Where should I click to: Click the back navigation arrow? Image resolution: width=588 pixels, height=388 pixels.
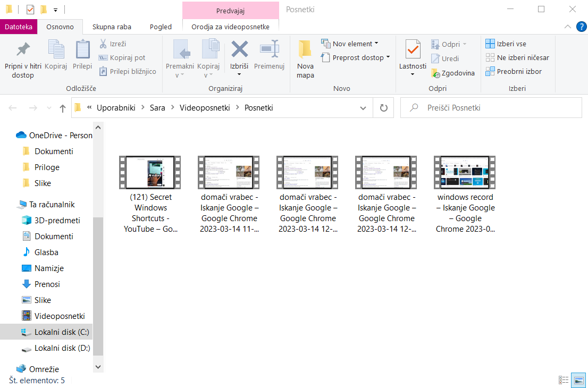[13, 108]
